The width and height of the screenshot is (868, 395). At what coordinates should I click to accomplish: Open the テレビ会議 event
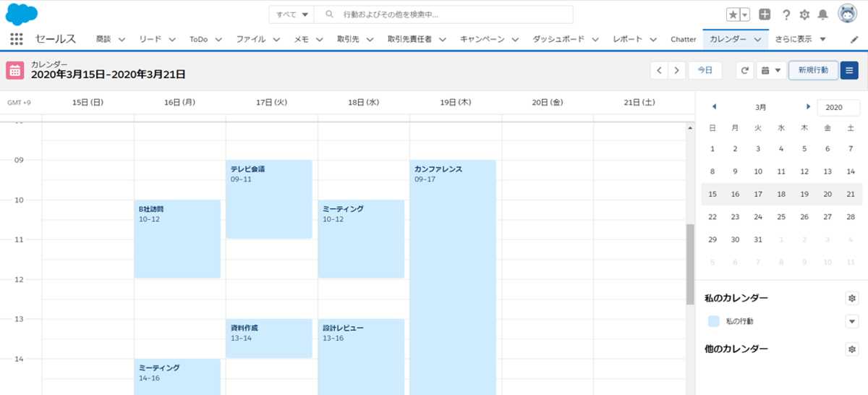click(x=269, y=199)
